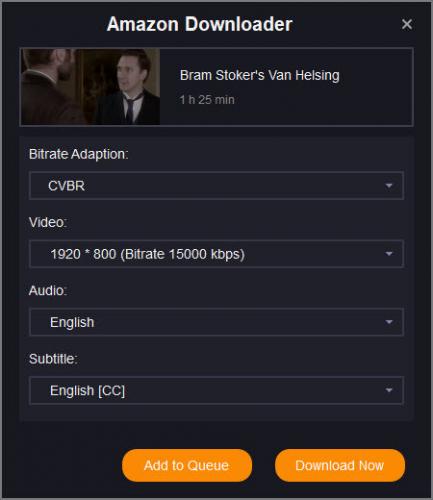Click the Download Now button
433x500 pixels.
tap(340, 465)
